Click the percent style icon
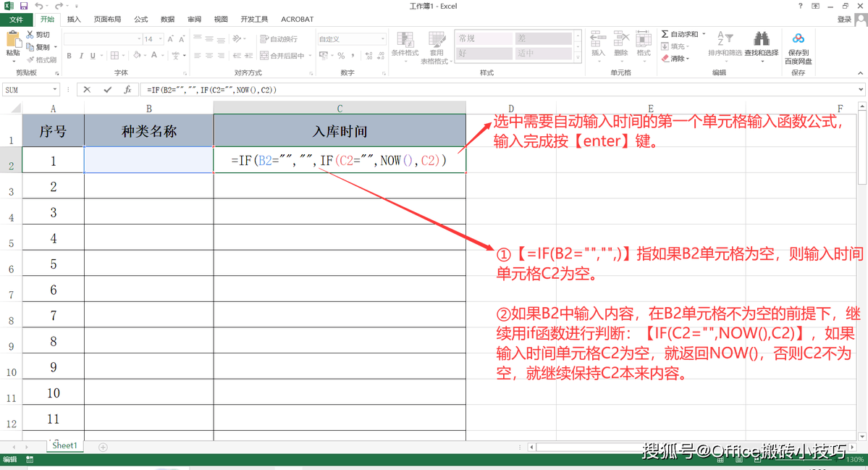Viewport: 868px width, 470px height. [x=341, y=55]
